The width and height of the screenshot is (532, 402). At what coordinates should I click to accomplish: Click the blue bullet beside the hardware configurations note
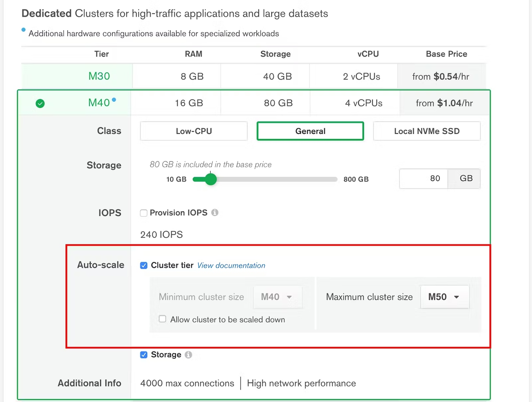point(23,29)
